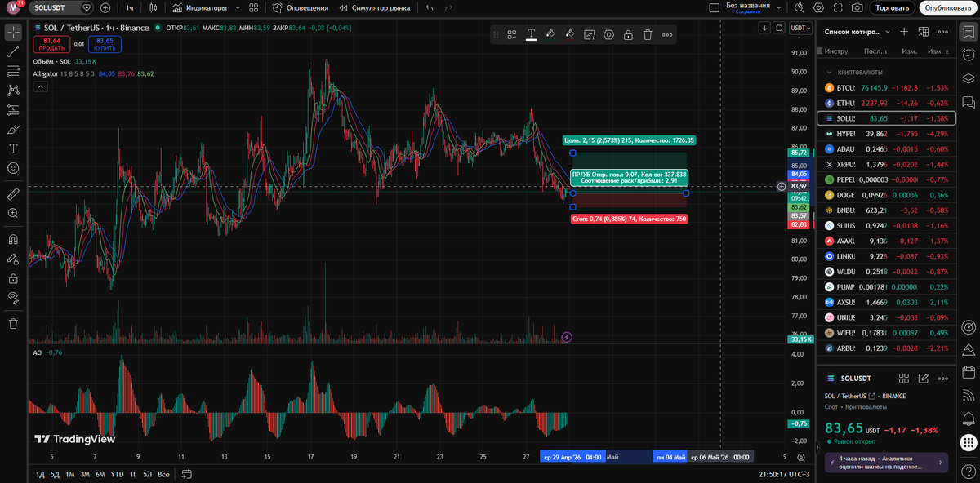Select the ETHUSDT watchlist row

886,103
